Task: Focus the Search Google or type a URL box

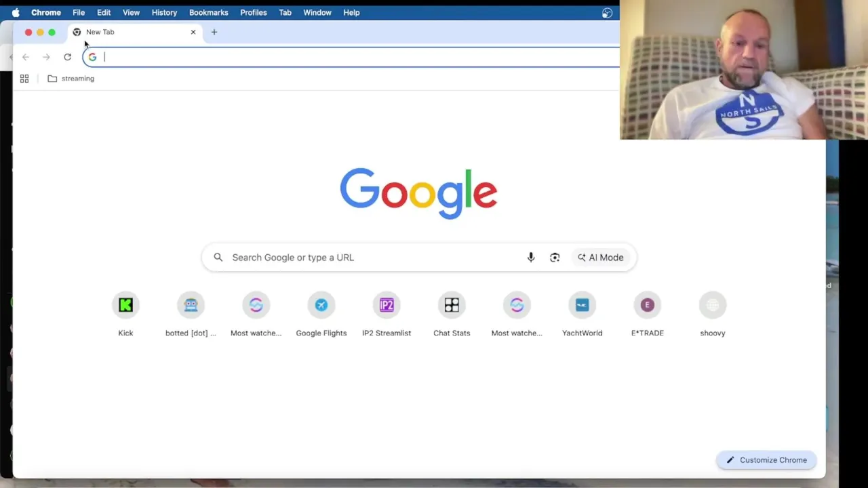Action: (x=418, y=258)
